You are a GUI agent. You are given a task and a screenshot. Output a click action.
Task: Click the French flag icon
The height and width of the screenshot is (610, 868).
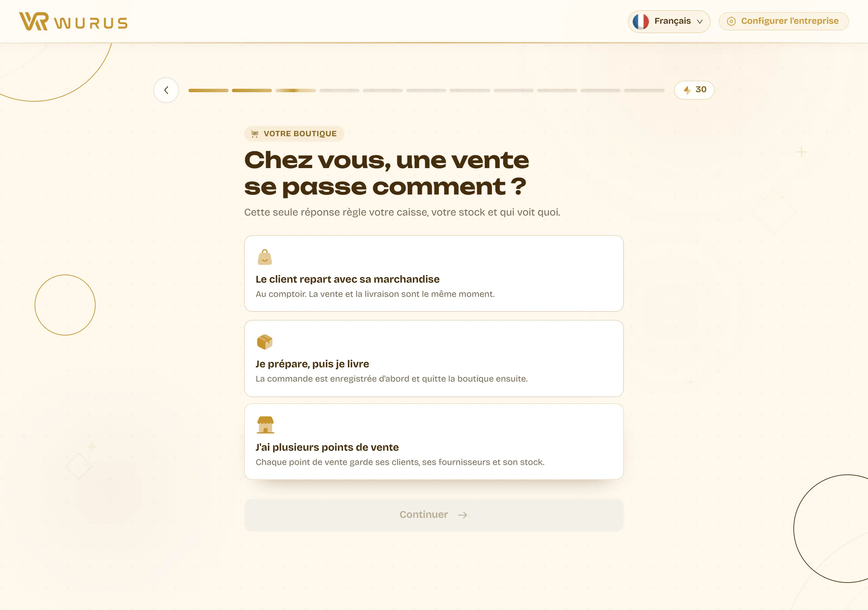pyautogui.click(x=641, y=22)
